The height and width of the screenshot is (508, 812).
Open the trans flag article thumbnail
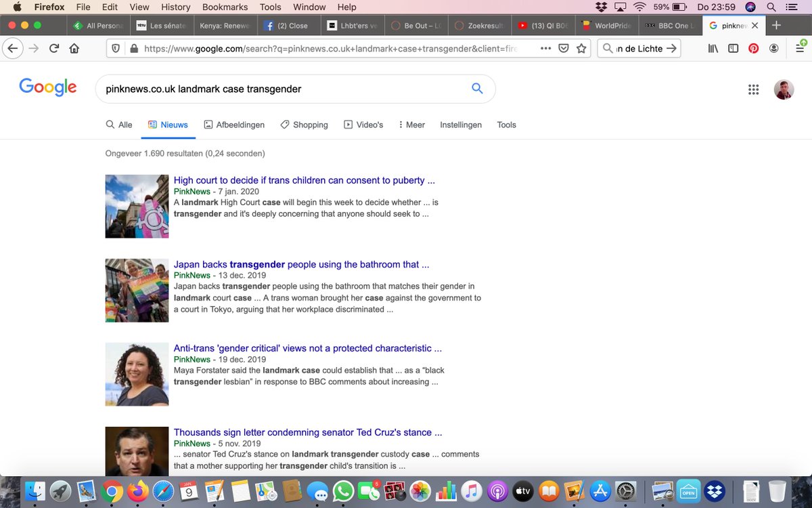[x=137, y=206]
